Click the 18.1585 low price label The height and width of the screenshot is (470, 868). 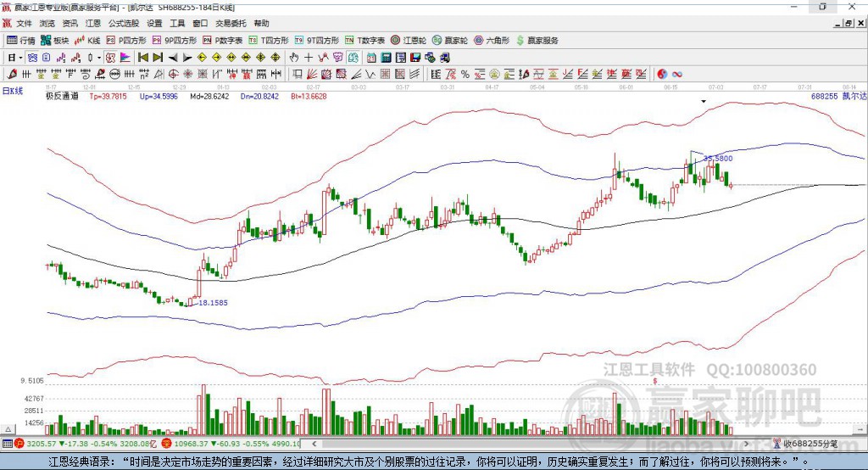213,303
